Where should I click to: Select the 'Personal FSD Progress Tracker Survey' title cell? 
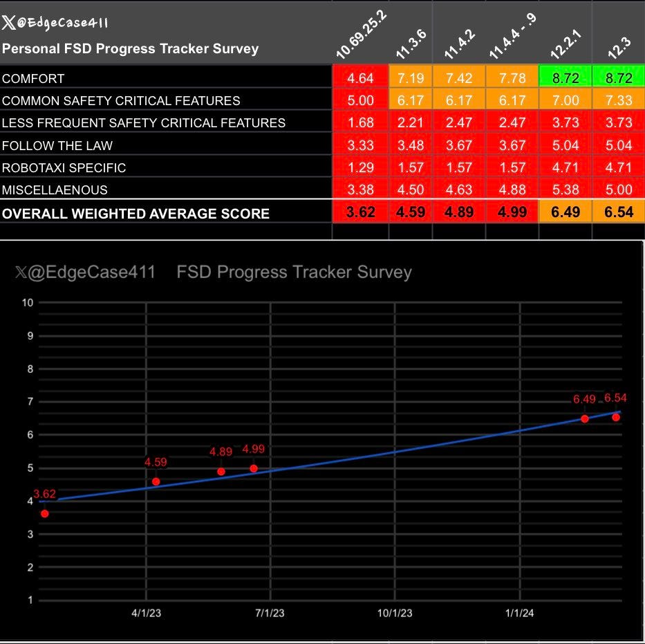pyautogui.click(x=130, y=48)
